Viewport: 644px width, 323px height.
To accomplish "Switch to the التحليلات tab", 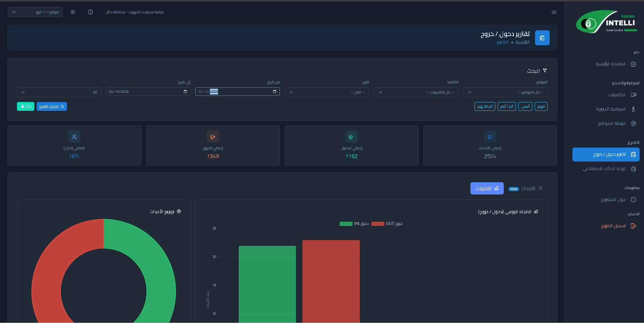I will 487,188.
